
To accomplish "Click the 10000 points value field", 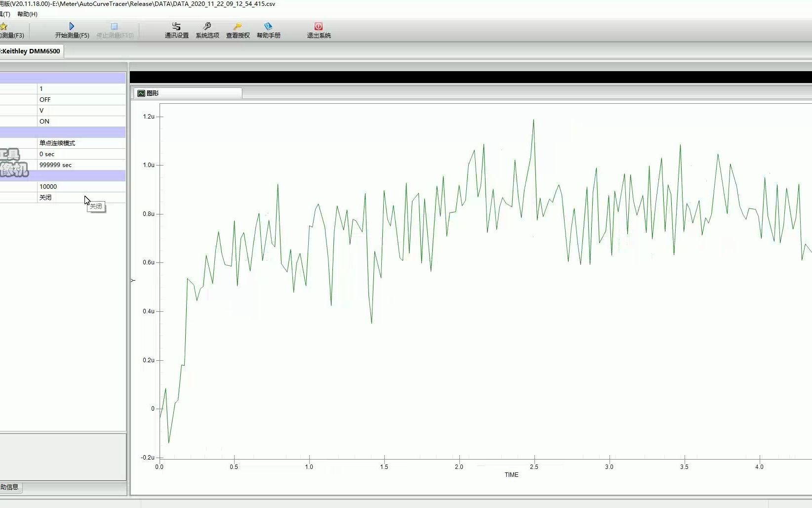I will [x=81, y=187].
